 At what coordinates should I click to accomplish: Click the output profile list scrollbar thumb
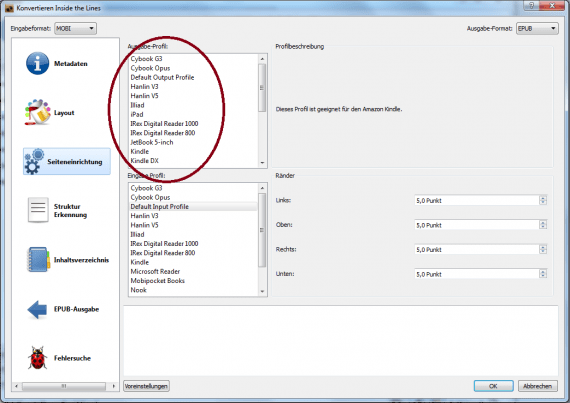point(262,88)
